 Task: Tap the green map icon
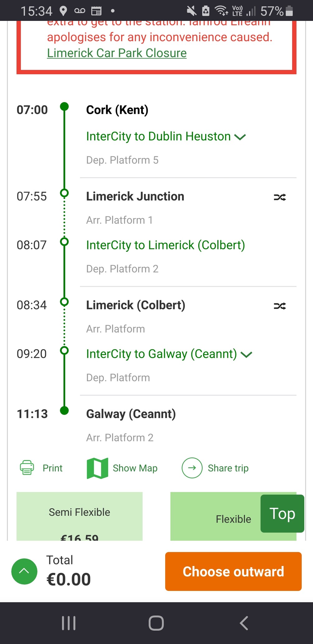pos(97,468)
